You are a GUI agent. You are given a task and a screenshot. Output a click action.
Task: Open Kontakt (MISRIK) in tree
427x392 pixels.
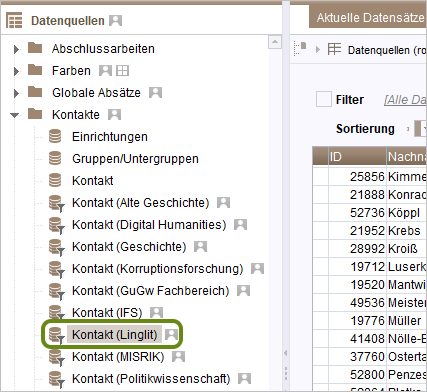118,357
